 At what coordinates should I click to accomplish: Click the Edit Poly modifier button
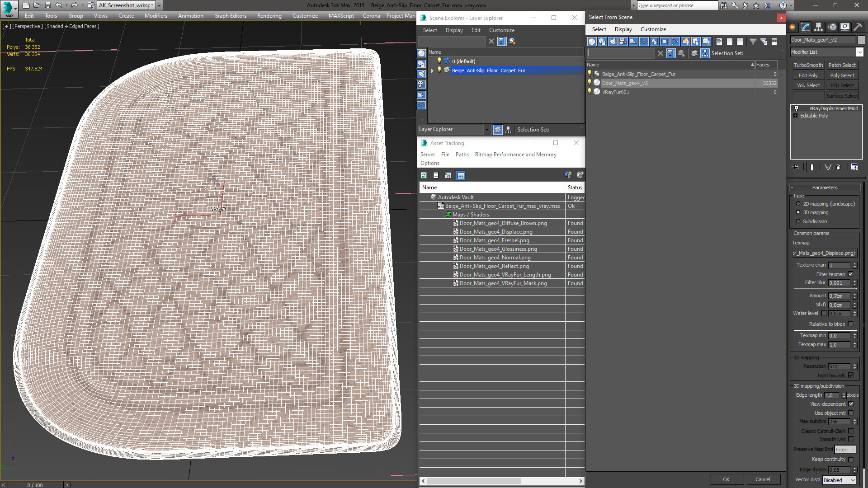(808, 75)
